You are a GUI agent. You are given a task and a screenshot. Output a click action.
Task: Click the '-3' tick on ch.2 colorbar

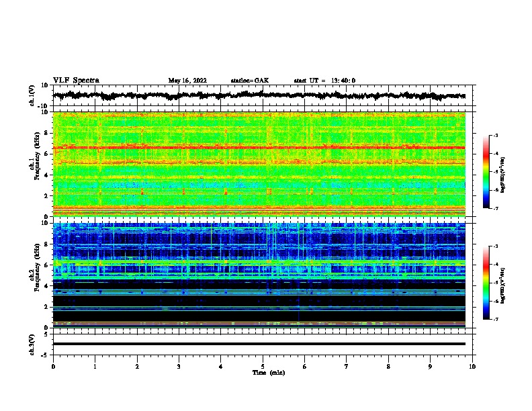pos(495,246)
